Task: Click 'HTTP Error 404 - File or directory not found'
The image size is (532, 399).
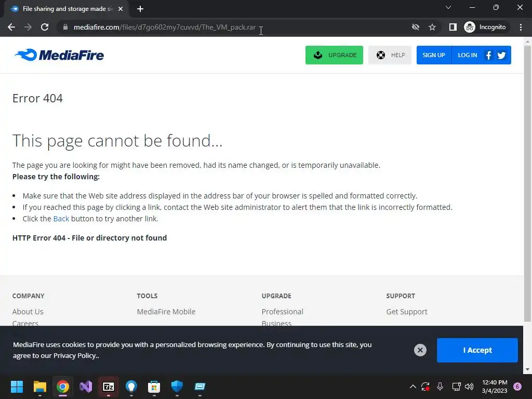Action: click(x=89, y=238)
